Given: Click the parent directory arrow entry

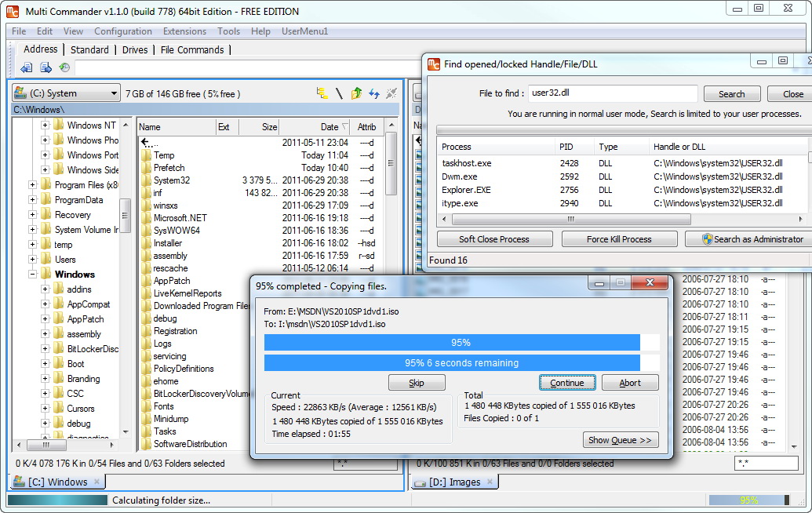Looking at the screenshot, I should pos(149,142).
